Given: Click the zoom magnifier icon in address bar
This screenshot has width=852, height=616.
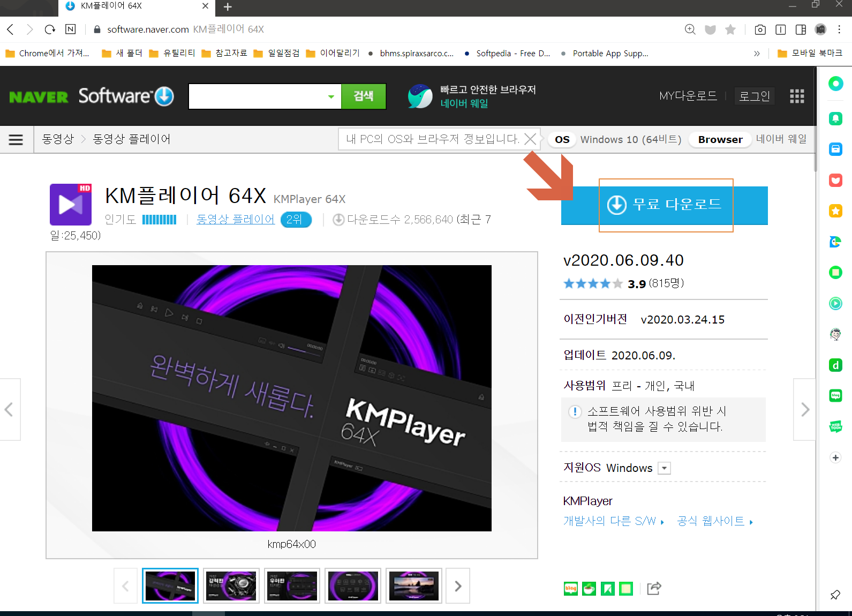Looking at the screenshot, I should click(690, 29).
